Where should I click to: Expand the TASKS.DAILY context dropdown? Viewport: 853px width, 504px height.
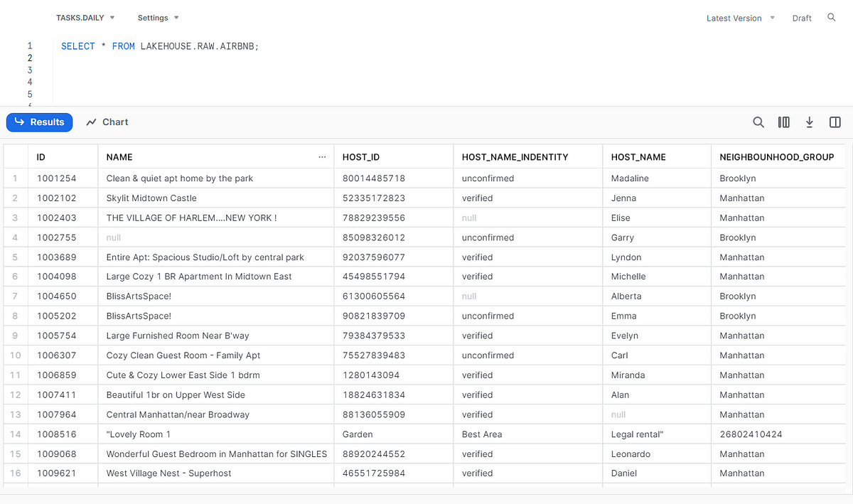pyautogui.click(x=85, y=18)
